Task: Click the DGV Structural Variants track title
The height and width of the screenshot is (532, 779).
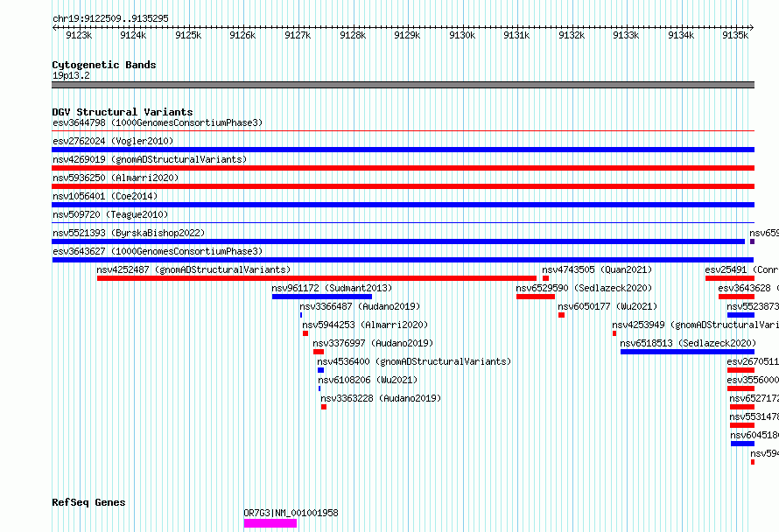Action: (x=123, y=112)
